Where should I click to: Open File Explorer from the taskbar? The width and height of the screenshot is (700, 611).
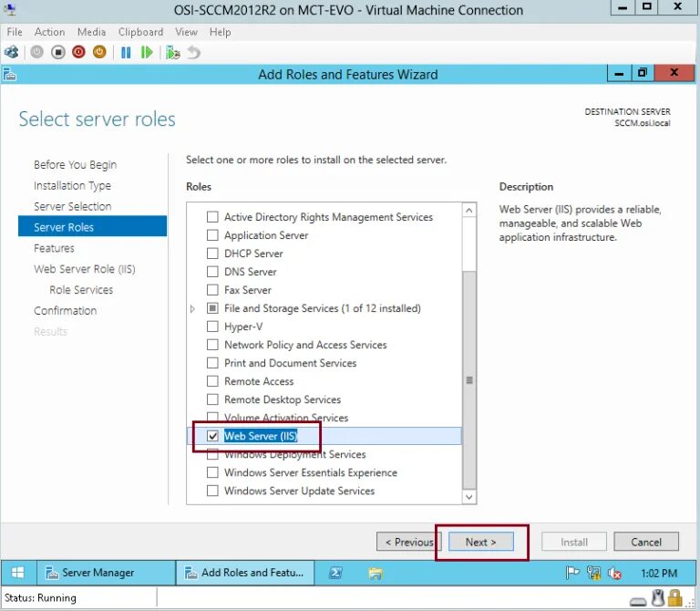coord(376,573)
